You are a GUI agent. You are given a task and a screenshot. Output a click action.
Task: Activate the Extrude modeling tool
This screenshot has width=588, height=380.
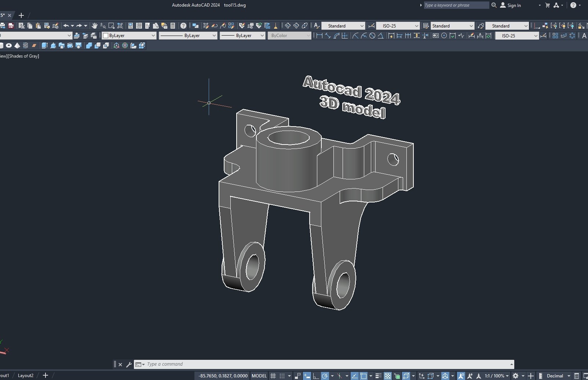click(44, 45)
